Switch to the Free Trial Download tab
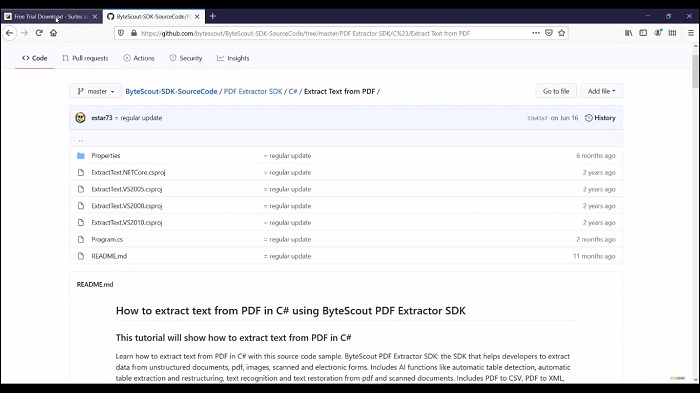700x393 pixels. click(51, 17)
